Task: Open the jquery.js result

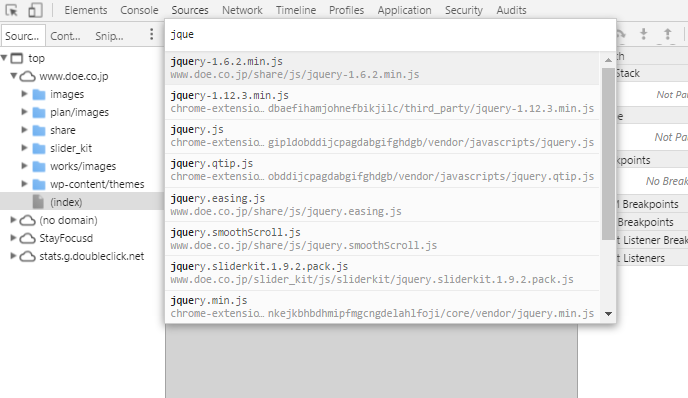Action: tap(382, 136)
